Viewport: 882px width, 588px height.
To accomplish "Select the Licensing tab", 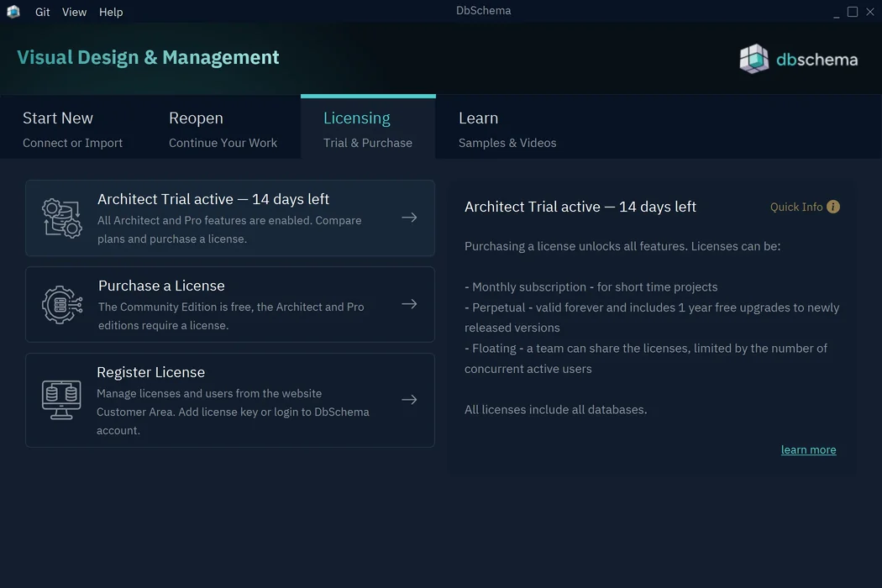I will click(x=368, y=129).
